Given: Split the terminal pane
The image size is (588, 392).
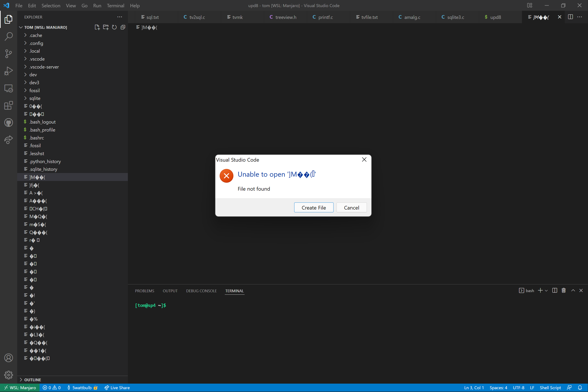Looking at the screenshot, I should (x=554, y=290).
